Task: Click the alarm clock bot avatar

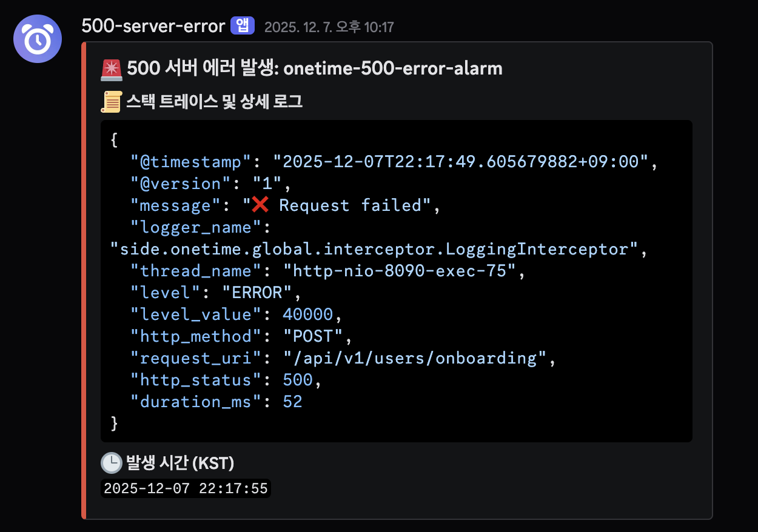Action: [x=38, y=39]
